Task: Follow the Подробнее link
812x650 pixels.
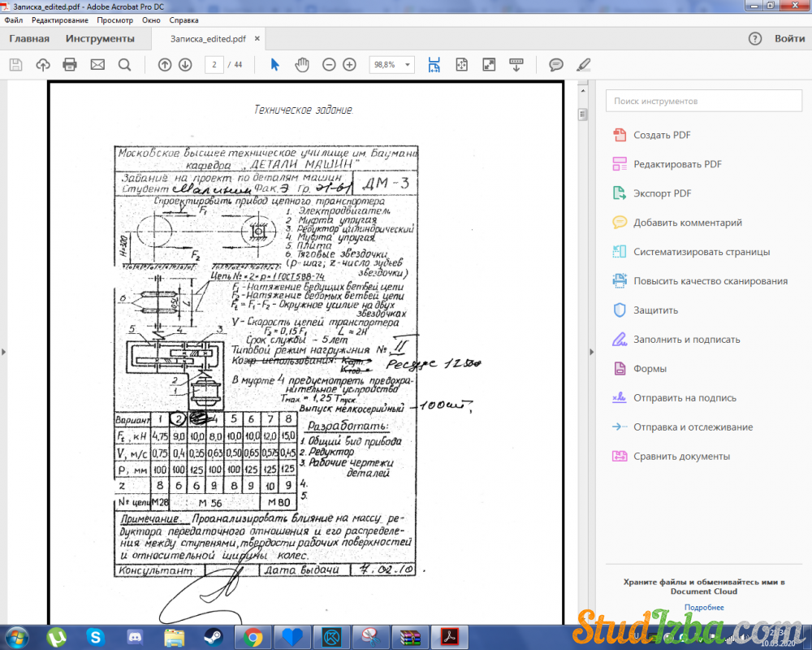Action: (x=703, y=607)
